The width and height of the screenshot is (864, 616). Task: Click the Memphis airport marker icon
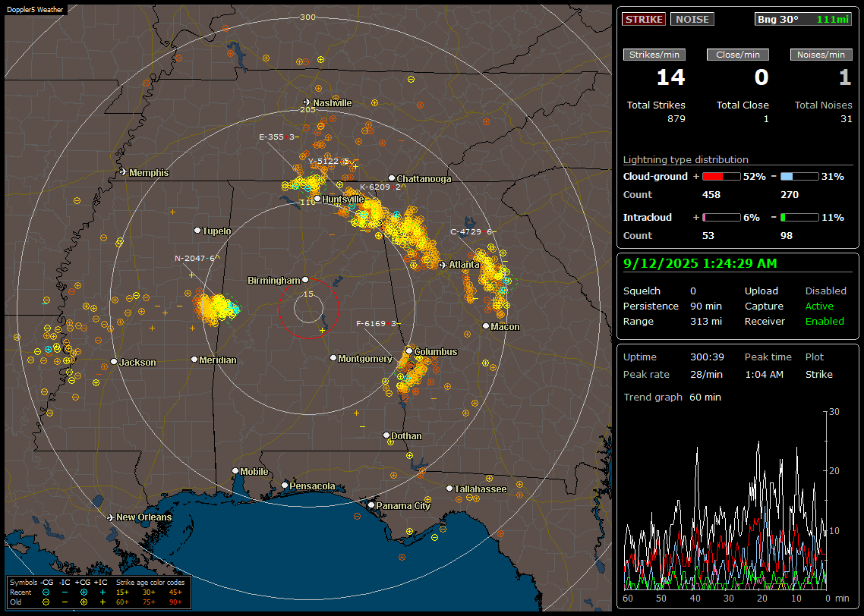pos(124,172)
